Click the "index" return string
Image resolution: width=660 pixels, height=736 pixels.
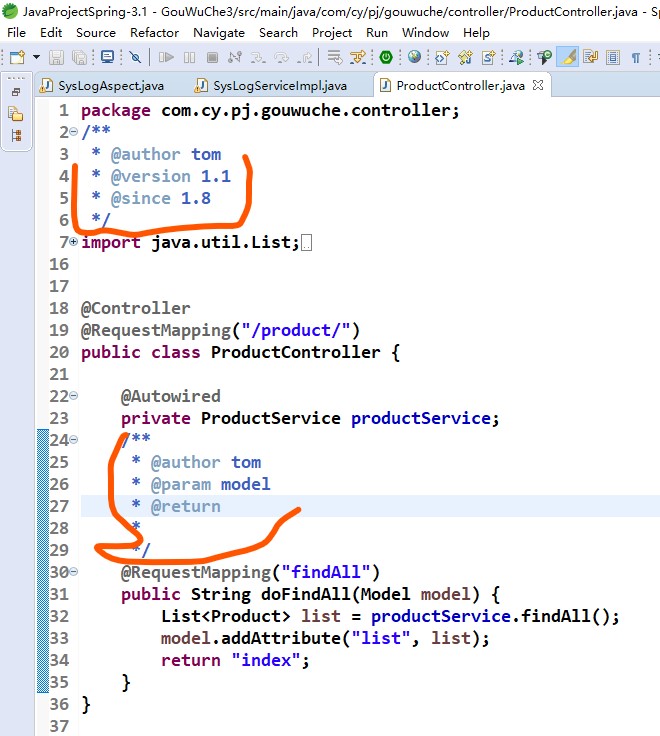coord(266,660)
